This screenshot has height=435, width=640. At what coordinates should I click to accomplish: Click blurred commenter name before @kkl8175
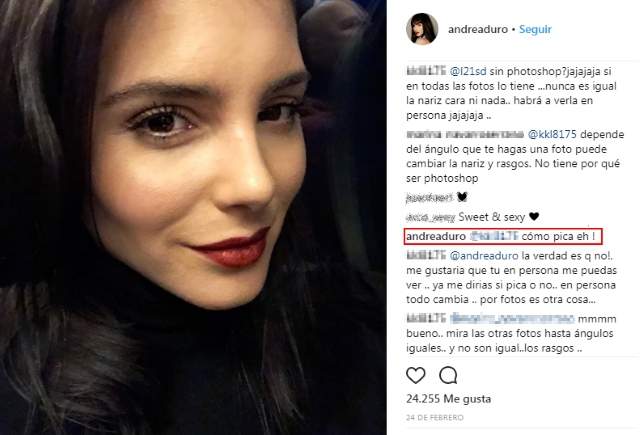(x=465, y=134)
